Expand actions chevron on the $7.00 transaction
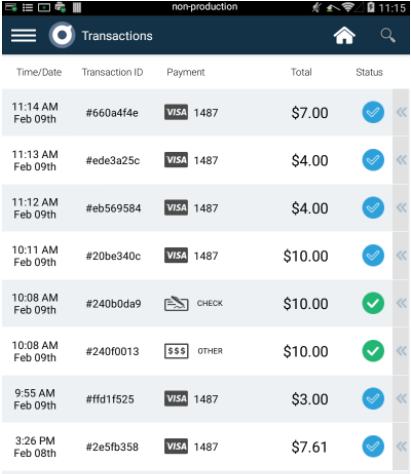This screenshot has height=474, width=411. coord(401,112)
